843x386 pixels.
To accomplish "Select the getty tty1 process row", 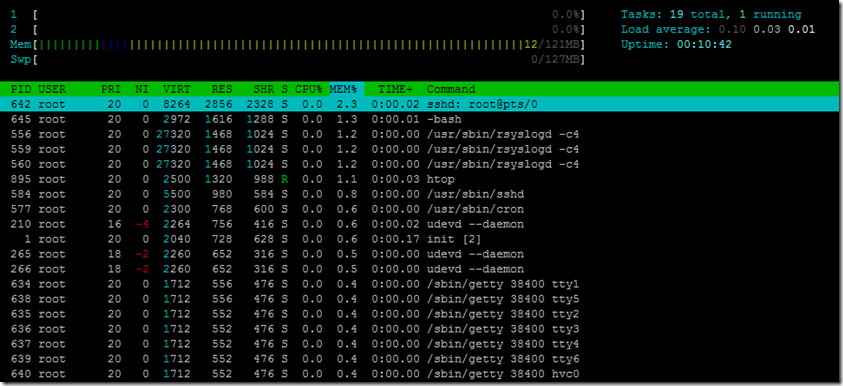I will (419, 284).
